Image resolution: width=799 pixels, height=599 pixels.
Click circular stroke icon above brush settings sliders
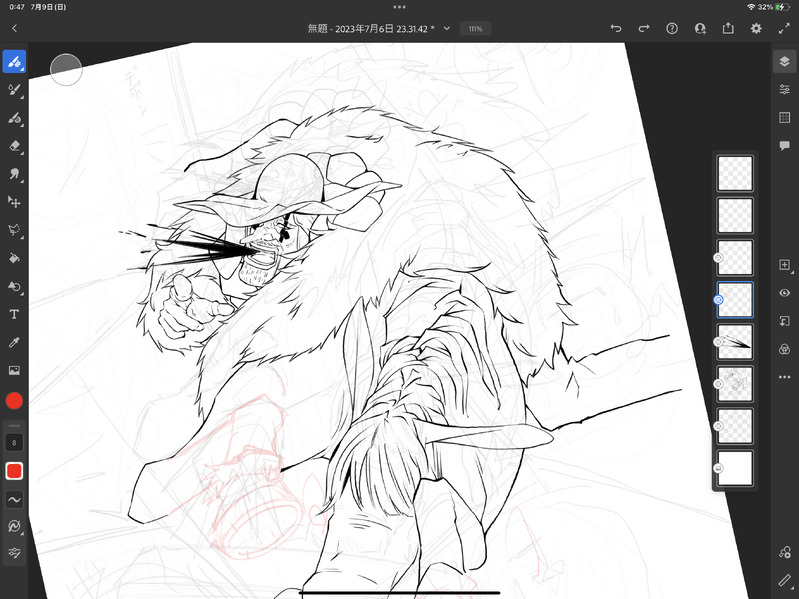(x=14, y=526)
